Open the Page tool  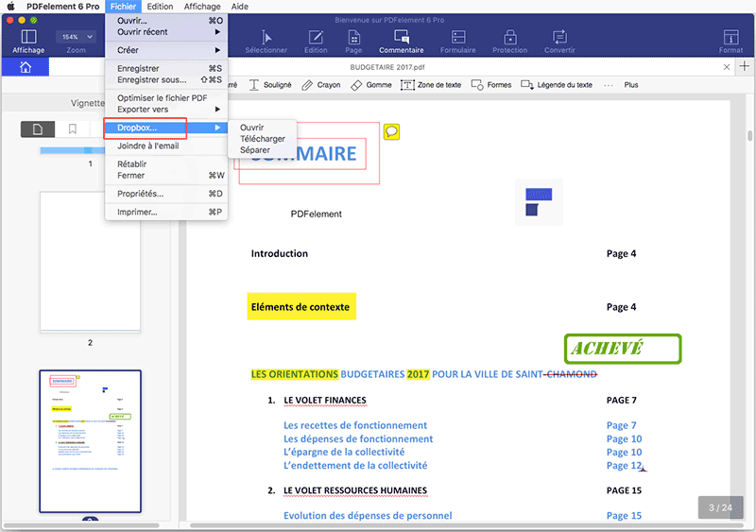(x=353, y=42)
